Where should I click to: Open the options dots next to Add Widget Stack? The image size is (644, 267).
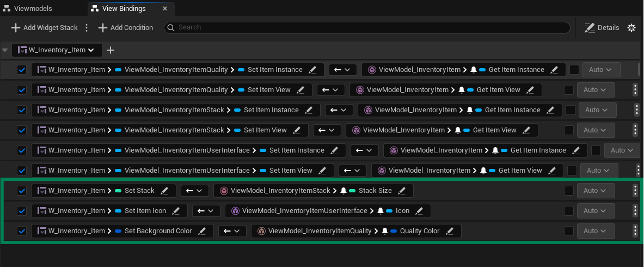tap(87, 28)
